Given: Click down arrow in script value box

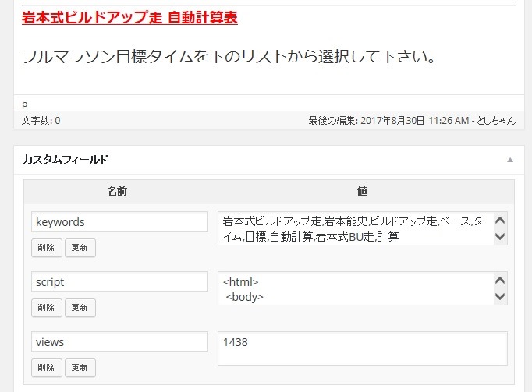Looking at the screenshot, I should 500,296.
